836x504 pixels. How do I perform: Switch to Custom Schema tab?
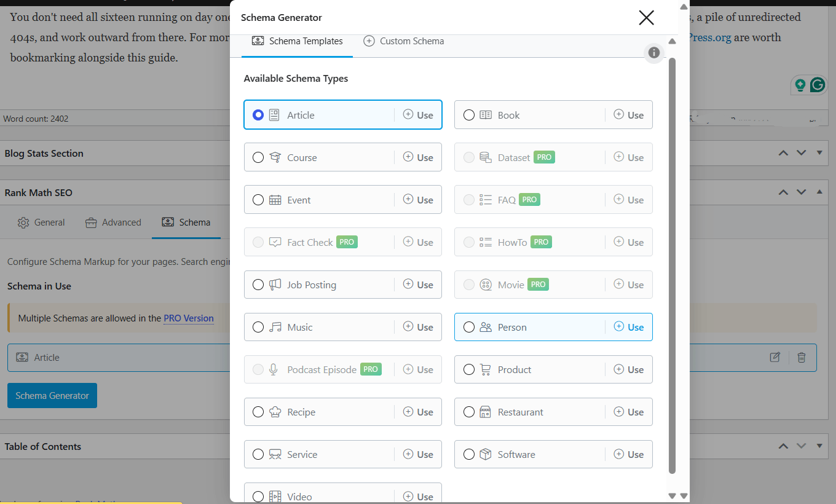[x=404, y=41]
